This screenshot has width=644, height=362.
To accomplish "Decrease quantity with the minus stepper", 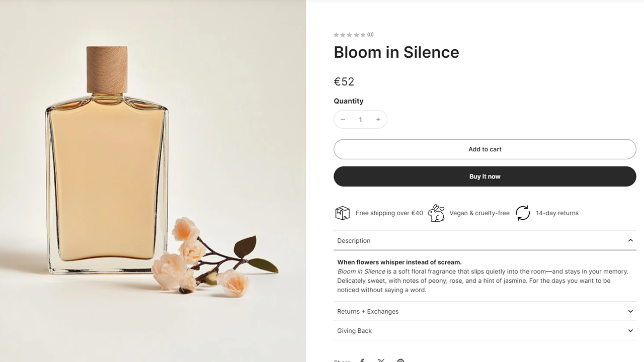I will pos(343,119).
